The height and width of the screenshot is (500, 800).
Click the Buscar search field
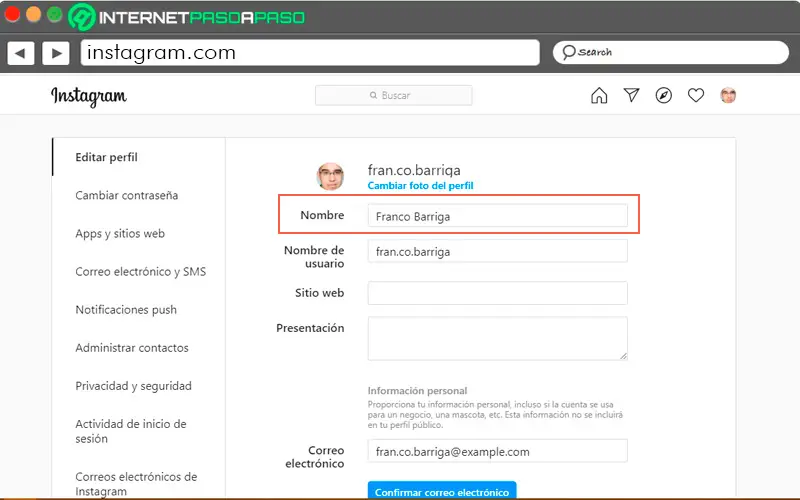393,95
